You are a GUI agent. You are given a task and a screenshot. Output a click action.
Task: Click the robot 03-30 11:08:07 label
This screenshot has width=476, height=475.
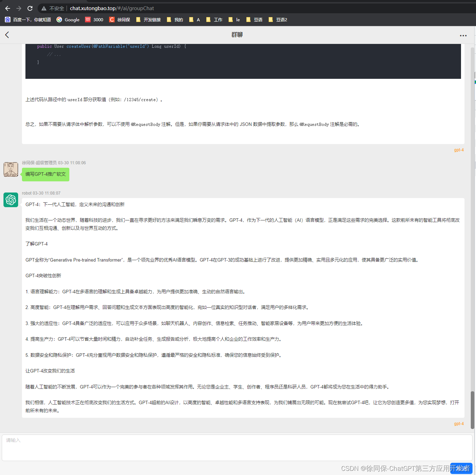pos(41,193)
